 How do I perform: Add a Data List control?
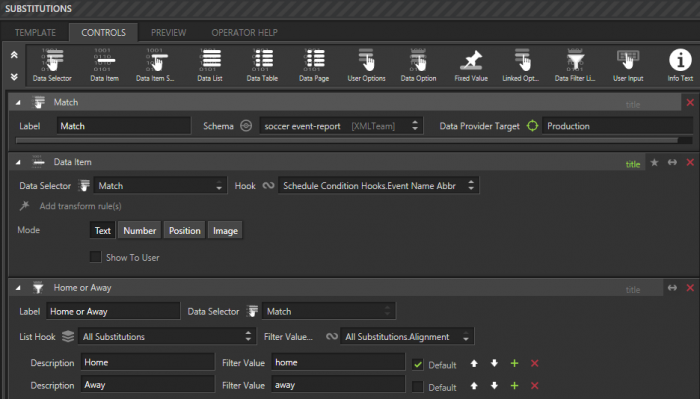(210, 65)
